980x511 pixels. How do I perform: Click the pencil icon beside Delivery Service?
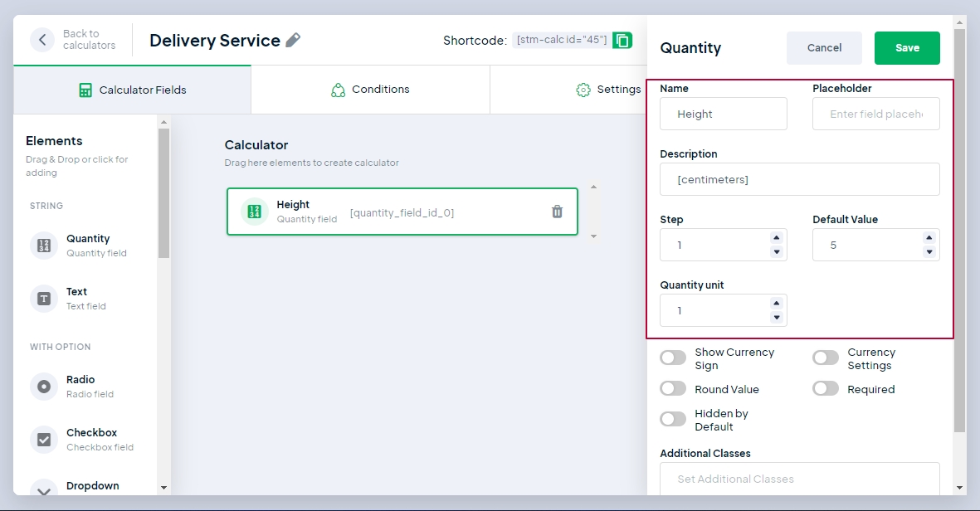click(293, 40)
